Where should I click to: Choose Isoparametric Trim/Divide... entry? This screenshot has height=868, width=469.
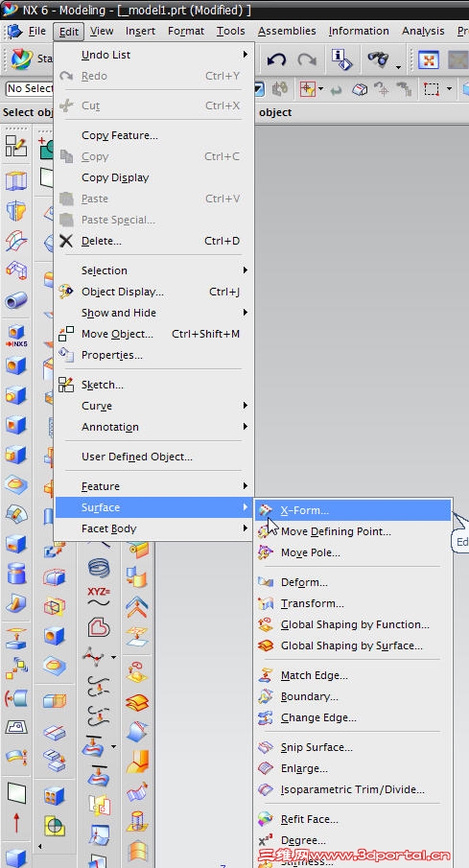coord(353,789)
